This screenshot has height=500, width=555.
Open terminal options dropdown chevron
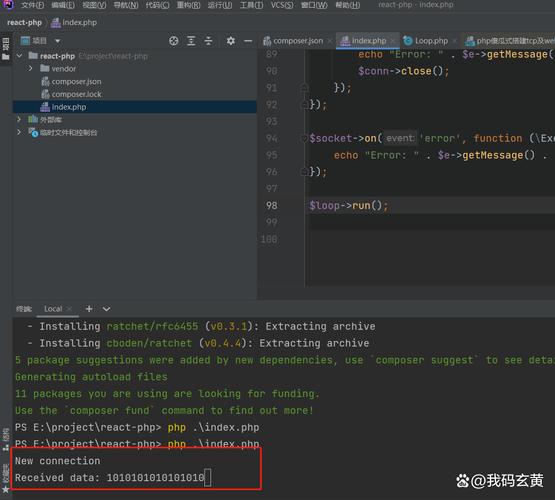click(x=106, y=309)
